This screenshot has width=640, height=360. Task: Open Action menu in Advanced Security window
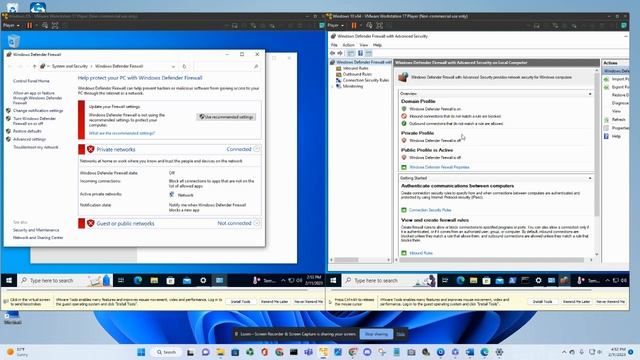point(348,45)
